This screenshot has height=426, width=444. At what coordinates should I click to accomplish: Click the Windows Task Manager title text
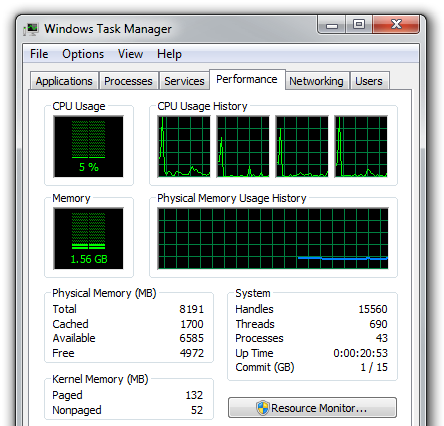[x=108, y=29]
